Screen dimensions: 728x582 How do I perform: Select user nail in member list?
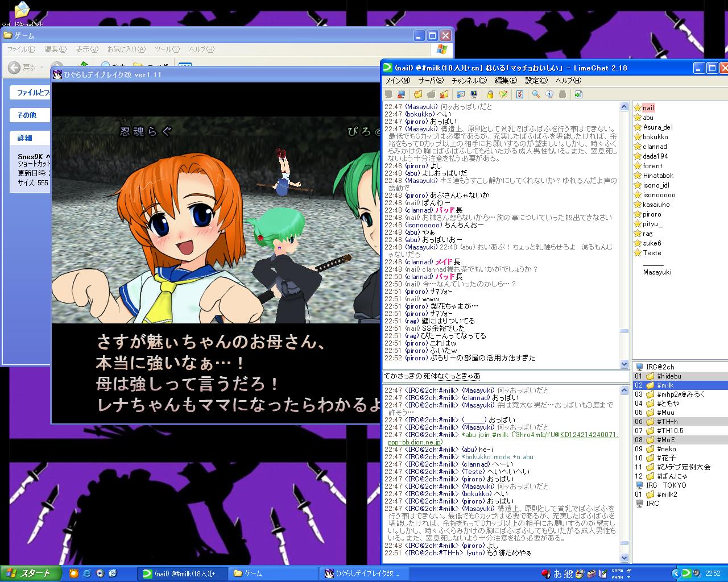[x=648, y=108]
